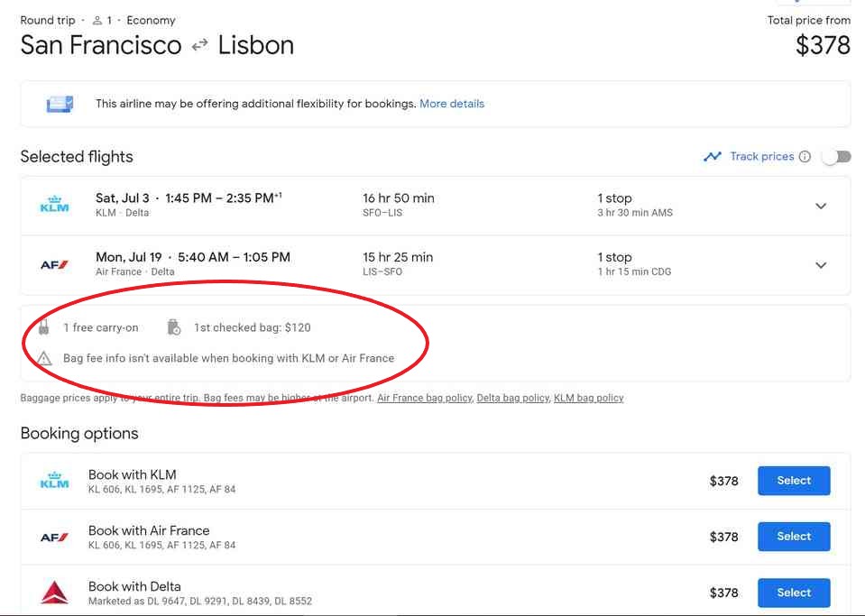Open the More details link

(x=452, y=104)
